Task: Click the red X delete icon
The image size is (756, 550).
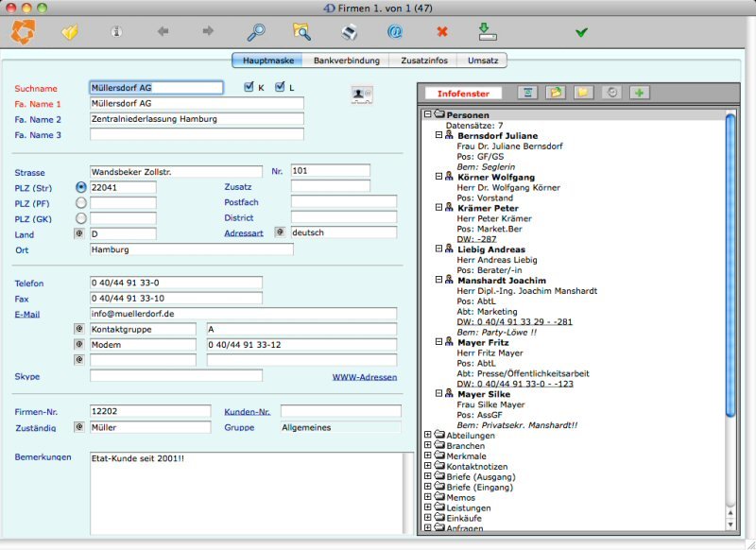Action: [441, 32]
